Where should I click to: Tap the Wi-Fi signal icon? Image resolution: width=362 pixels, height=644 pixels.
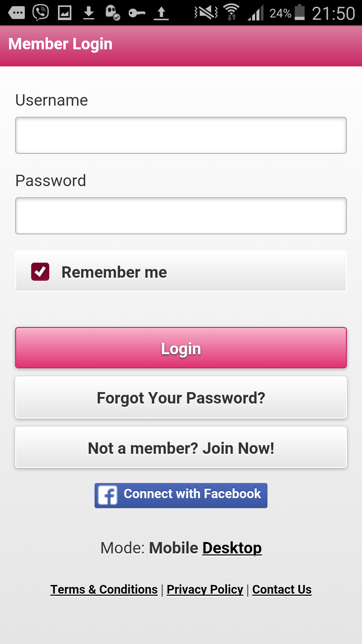coord(231,12)
